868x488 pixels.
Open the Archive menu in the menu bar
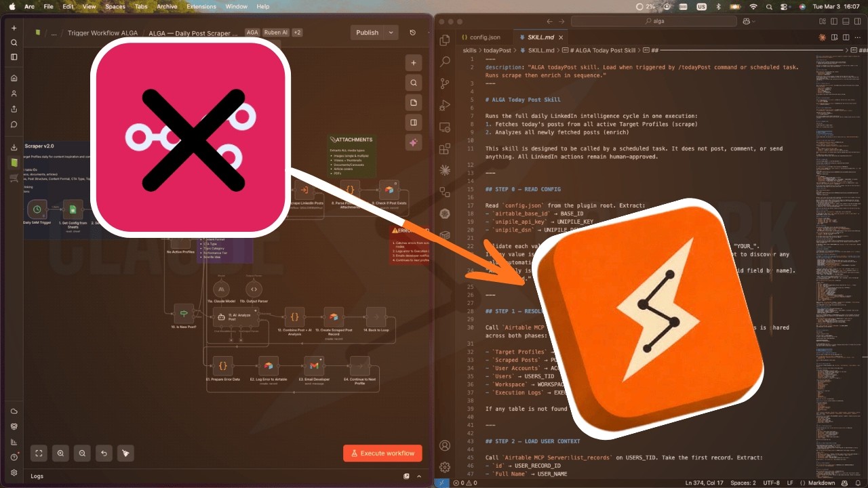pyautogui.click(x=167, y=6)
